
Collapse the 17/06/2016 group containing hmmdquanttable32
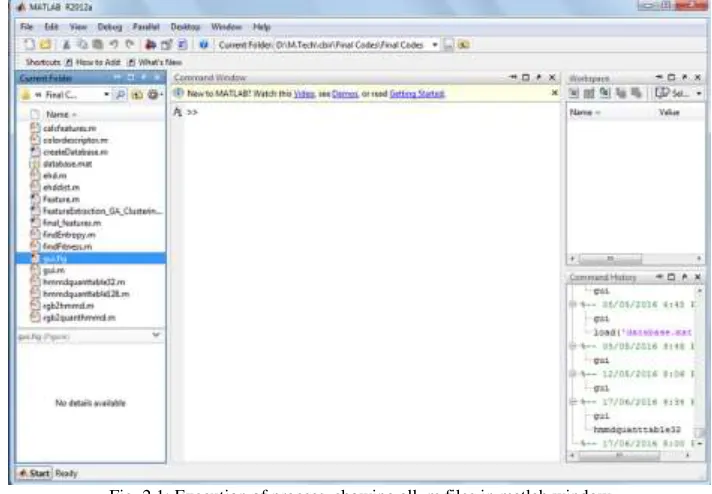click(573, 402)
